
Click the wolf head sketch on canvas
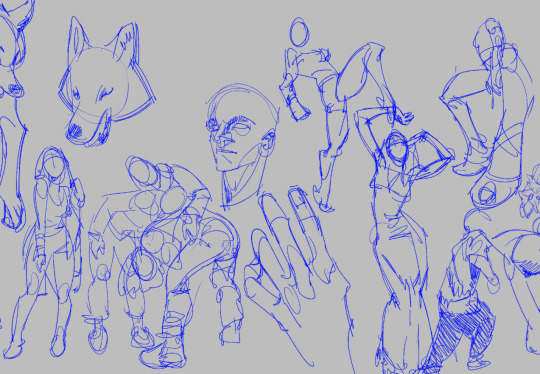coord(107,82)
